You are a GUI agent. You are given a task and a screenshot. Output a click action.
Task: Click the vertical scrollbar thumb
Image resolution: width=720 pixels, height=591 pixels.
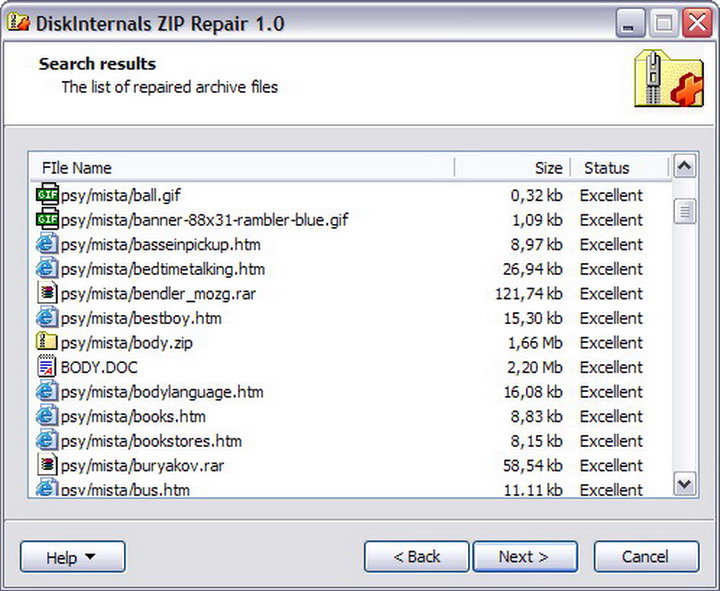685,211
